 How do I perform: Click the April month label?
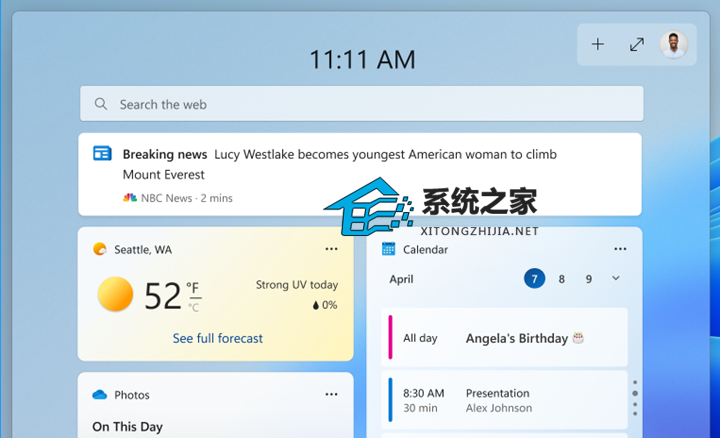[x=401, y=279]
